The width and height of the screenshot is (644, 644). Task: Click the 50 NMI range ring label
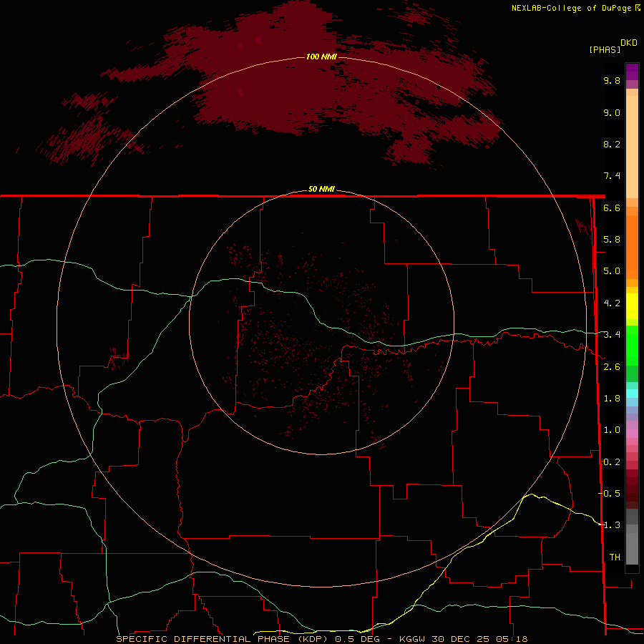[x=321, y=190]
